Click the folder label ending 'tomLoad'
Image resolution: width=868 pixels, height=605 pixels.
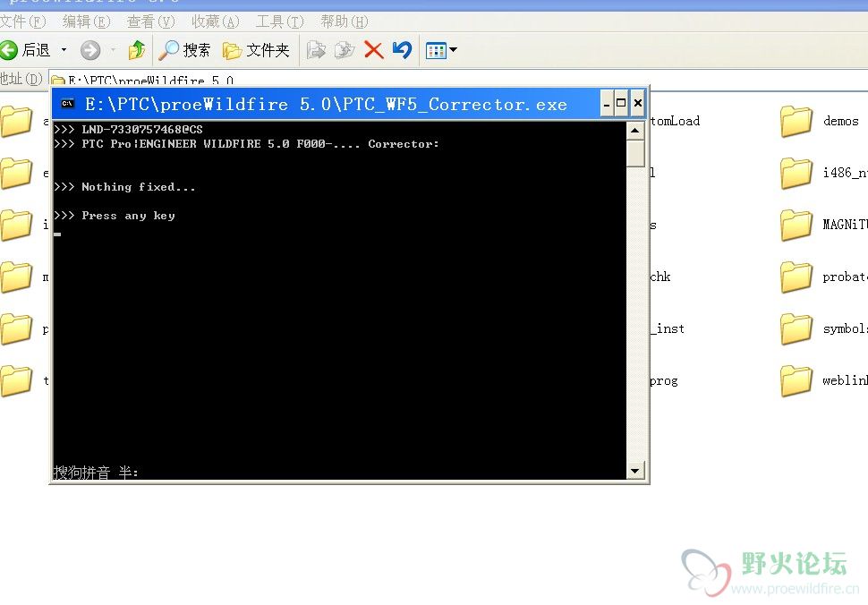[675, 121]
